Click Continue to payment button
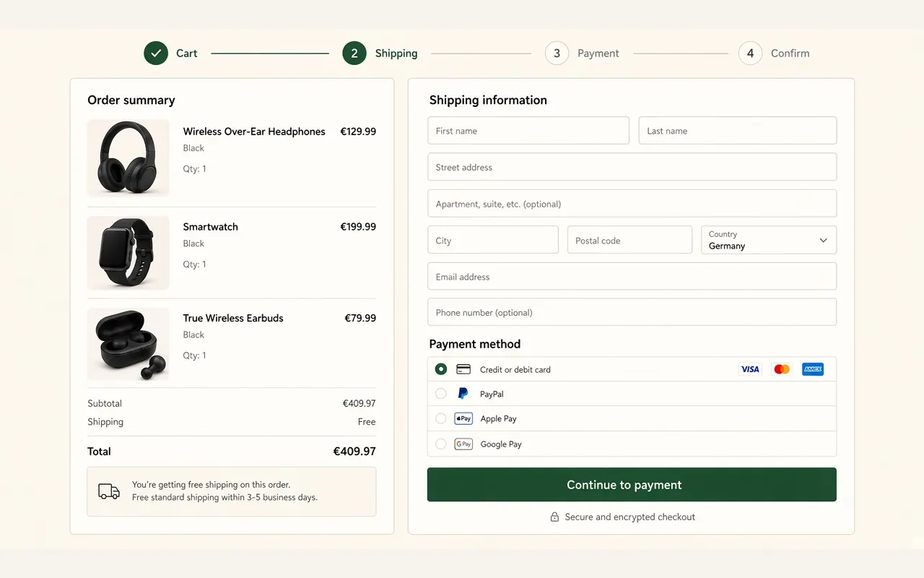Viewport: 924px width, 578px height. (x=632, y=485)
